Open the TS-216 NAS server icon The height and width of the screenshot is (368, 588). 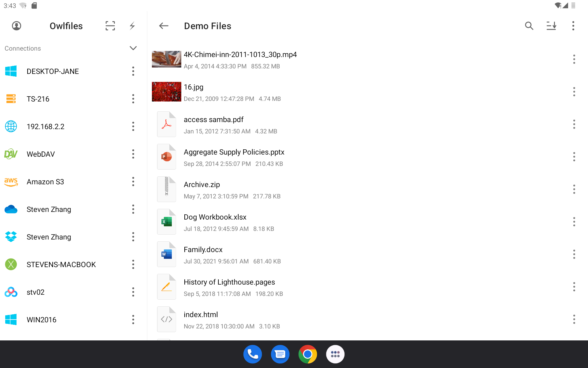pos(11,99)
